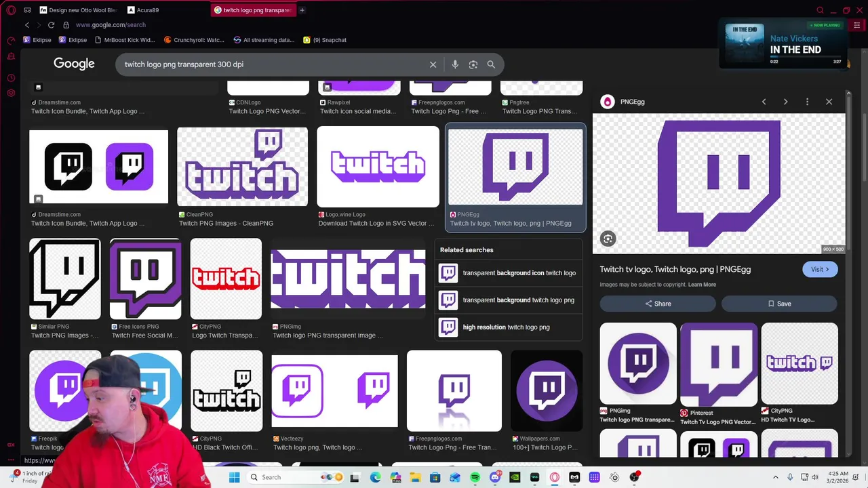Viewport: 868px width, 488px height.
Task: Open the clock showing 4:25 AM
Action: coord(838,477)
